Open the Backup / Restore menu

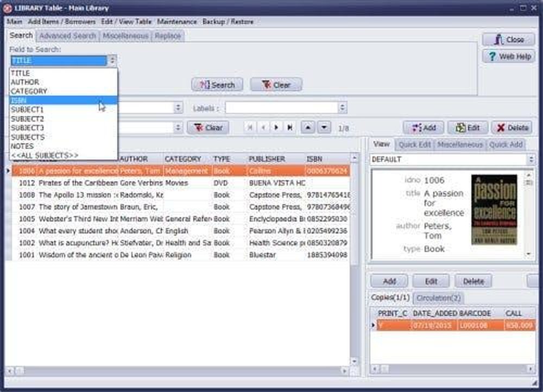click(x=228, y=22)
